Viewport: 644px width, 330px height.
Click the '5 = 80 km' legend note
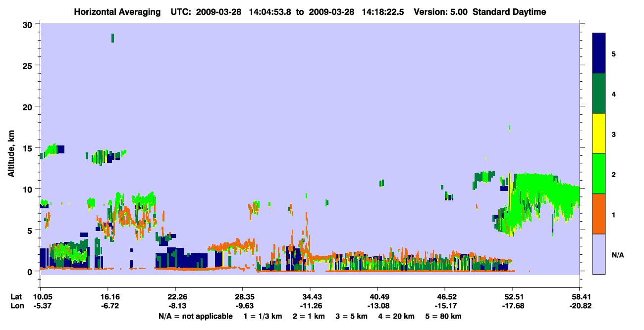(444, 316)
